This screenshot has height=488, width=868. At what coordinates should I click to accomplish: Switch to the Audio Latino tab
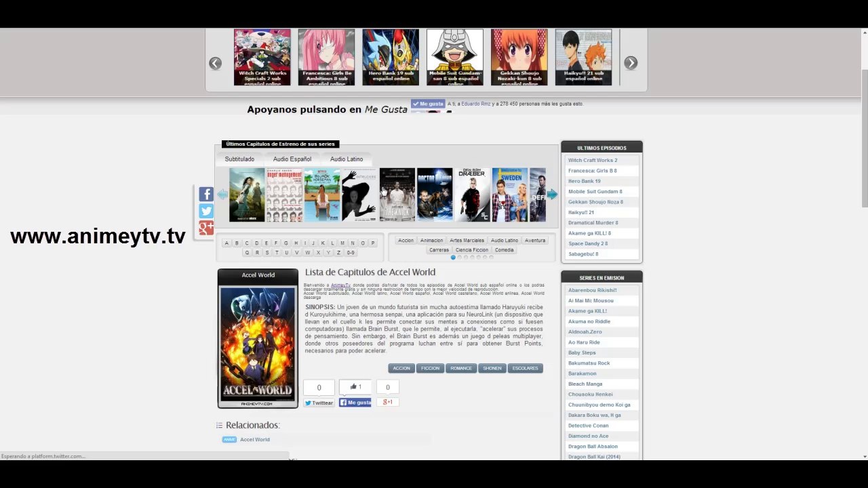(x=347, y=159)
